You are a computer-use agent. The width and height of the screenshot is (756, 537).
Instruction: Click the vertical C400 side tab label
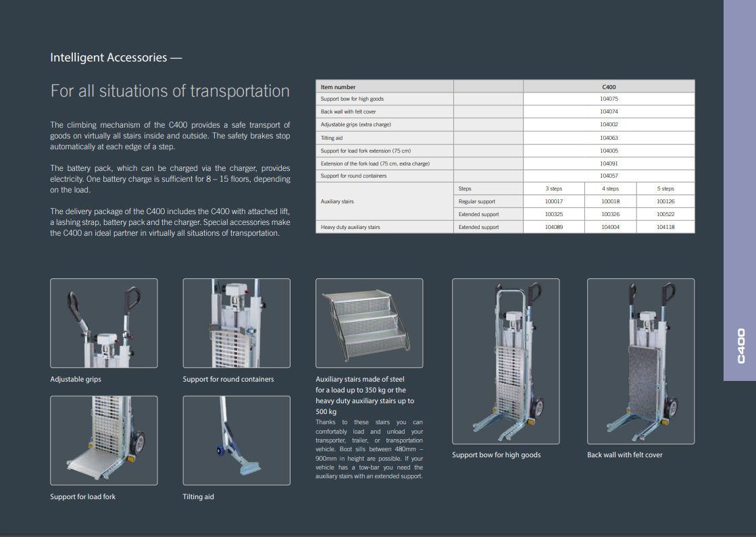coord(740,346)
